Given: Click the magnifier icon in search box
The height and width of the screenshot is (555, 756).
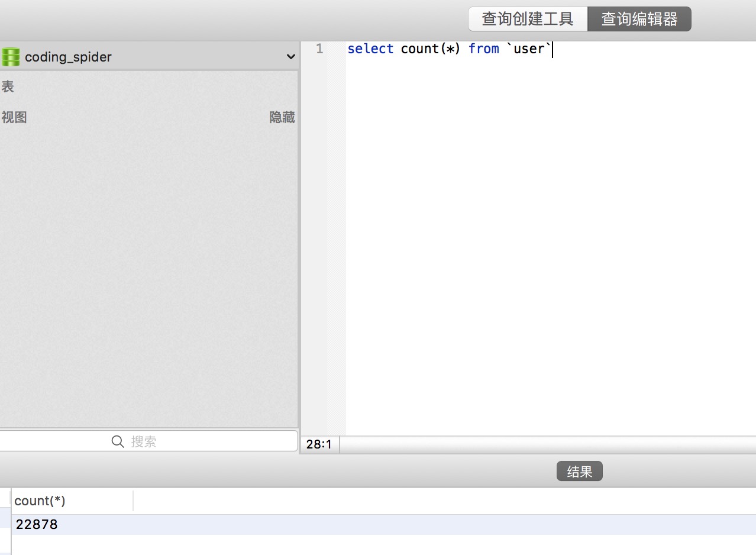Looking at the screenshot, I should [x=118, y=441].
